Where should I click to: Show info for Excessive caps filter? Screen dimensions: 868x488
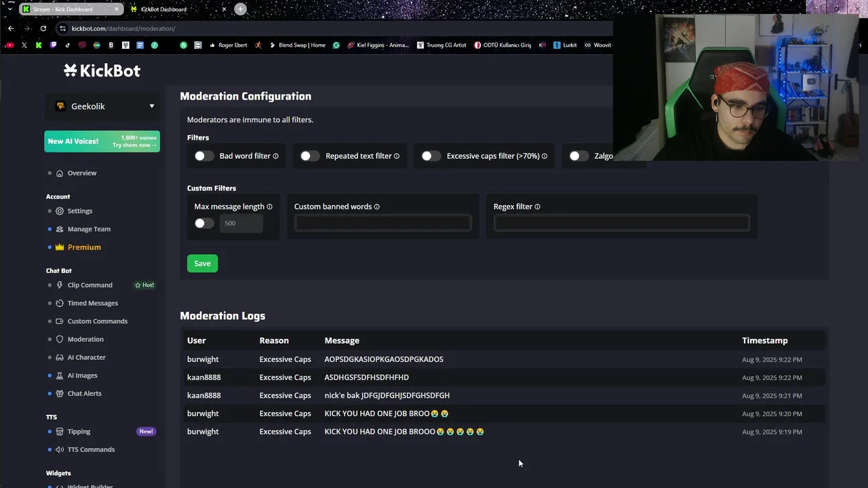(x=545, y=156)
